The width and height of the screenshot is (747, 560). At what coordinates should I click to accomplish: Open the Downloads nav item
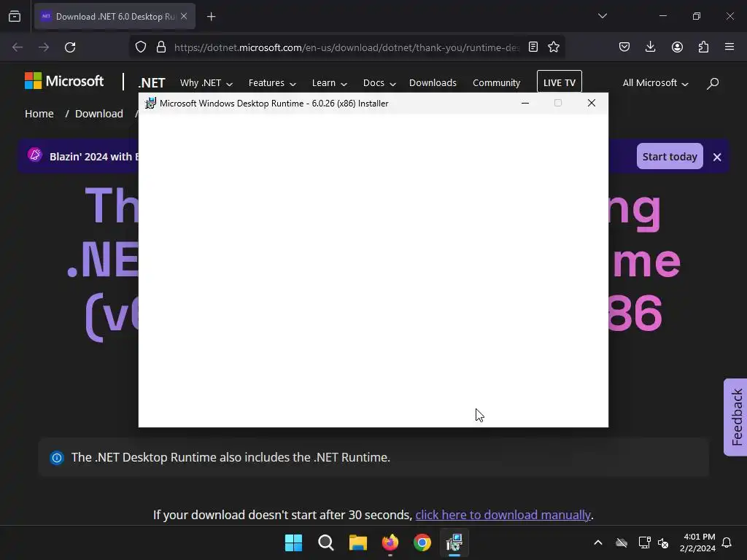tap(433, 83)
